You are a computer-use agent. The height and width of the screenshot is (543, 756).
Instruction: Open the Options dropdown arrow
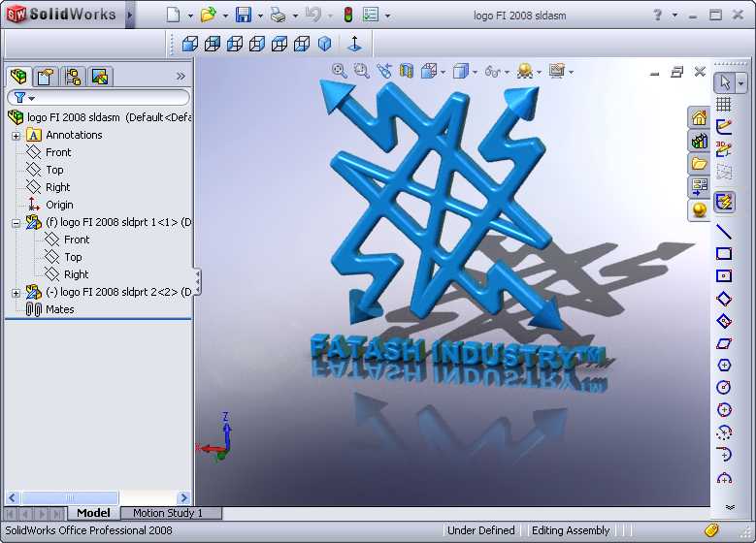click(387, 16)
